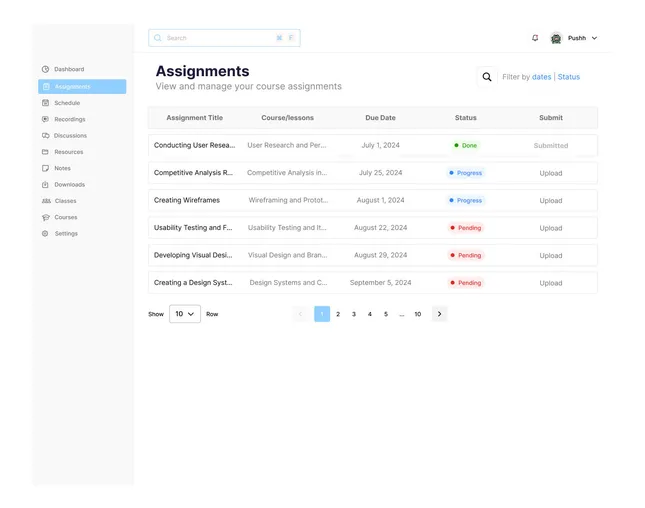The image size is (645, 508).
Task: Go to next page arrow
Action: pos(439,314)
